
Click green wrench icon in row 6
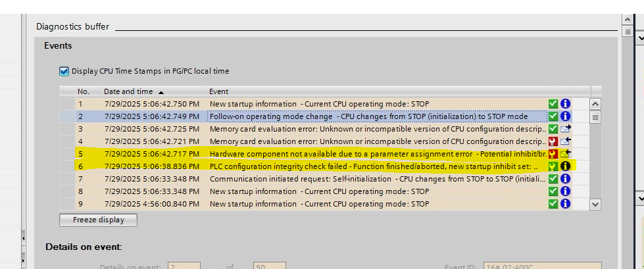pos(553,166)
